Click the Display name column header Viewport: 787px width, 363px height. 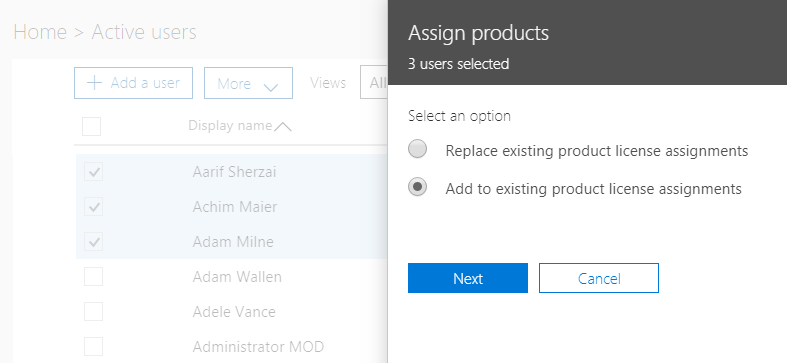(230, 126)
